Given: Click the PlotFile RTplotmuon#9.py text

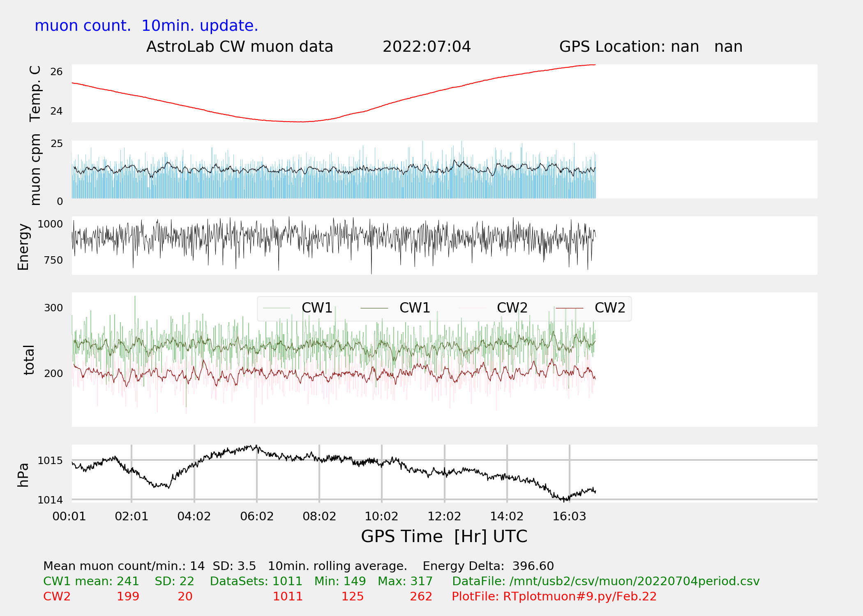Looking at the screenshot, I should pos(554,596).
